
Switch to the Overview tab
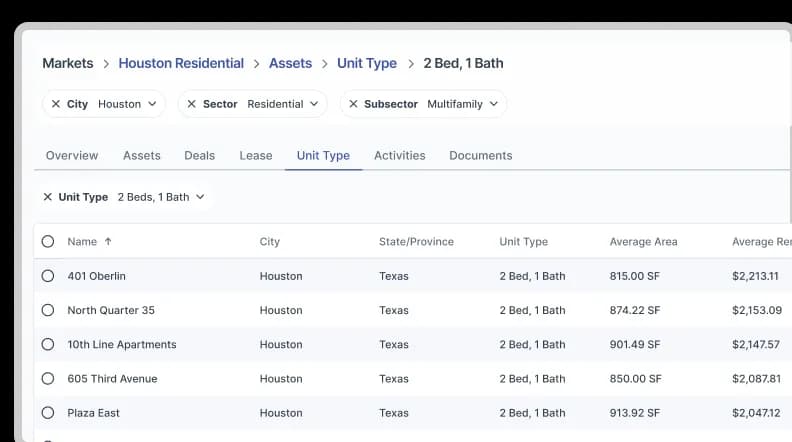click(72, 156)
